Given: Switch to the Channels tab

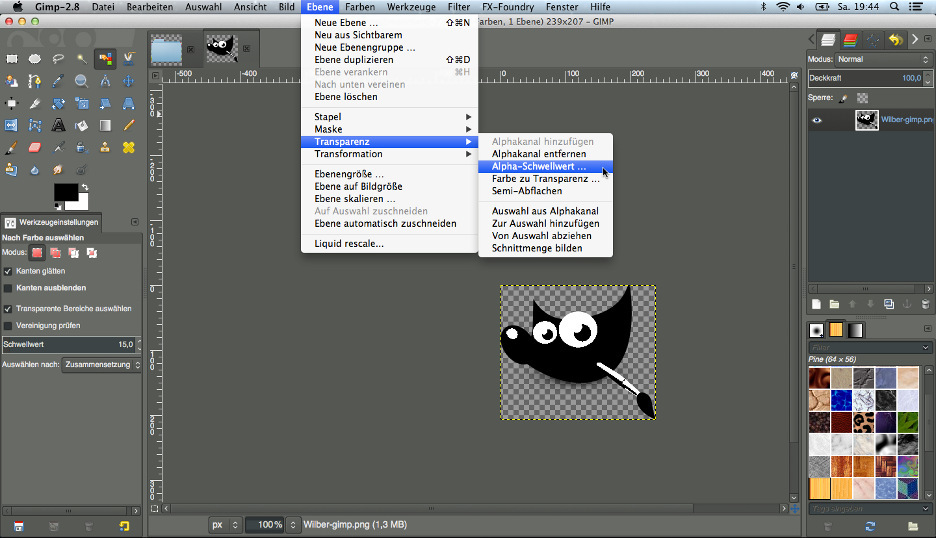Looking at the screenshot, I should (851, 40).
